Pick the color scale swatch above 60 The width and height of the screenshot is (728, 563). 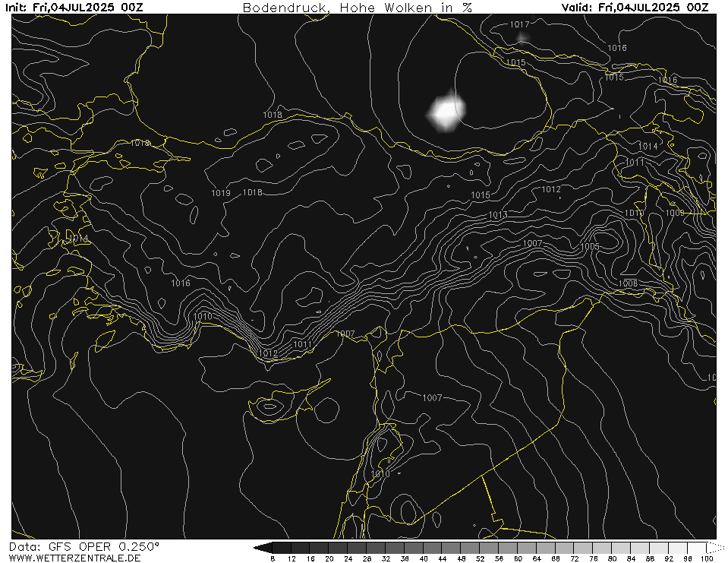tap(528, 547)
